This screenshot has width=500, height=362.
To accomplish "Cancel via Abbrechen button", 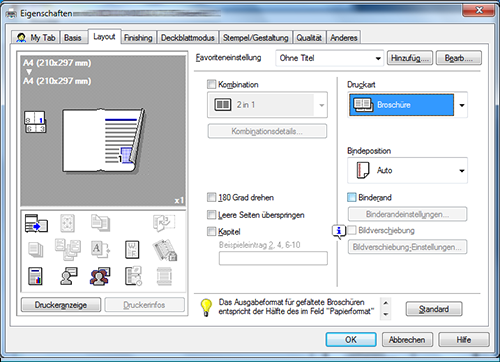I will pyautogui.click(x=407, y=340).
